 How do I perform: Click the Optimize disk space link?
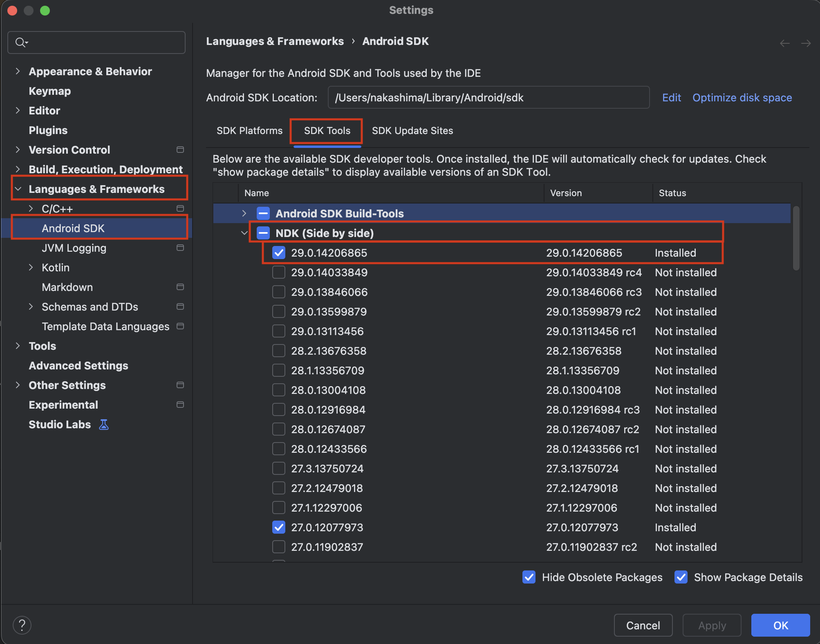[x=742, y=97]
